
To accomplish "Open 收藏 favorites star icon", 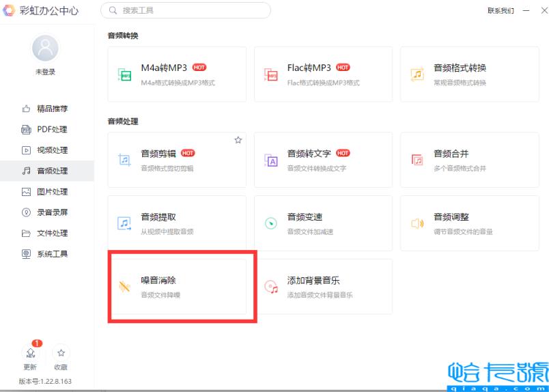I will [x=61, y=353].
